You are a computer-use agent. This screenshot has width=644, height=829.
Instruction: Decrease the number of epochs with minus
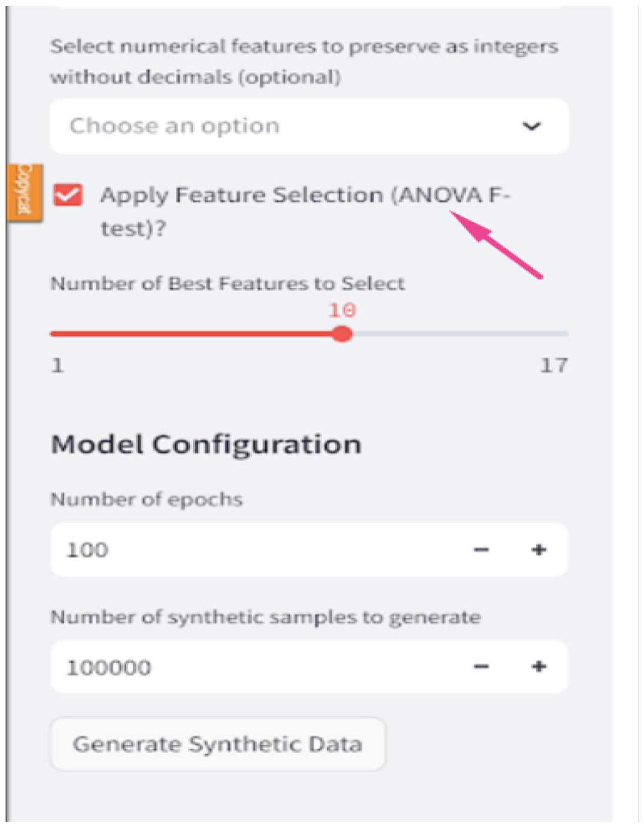coord(481,550)
